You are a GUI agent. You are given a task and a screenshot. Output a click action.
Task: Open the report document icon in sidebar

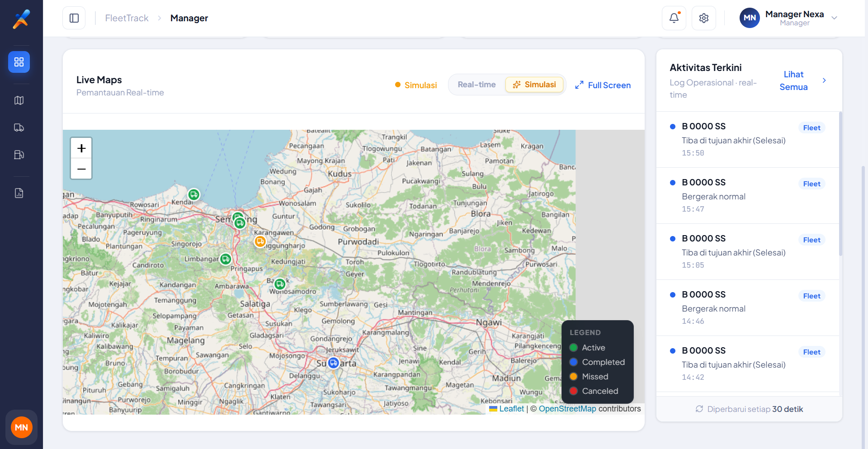pos(19,193)
